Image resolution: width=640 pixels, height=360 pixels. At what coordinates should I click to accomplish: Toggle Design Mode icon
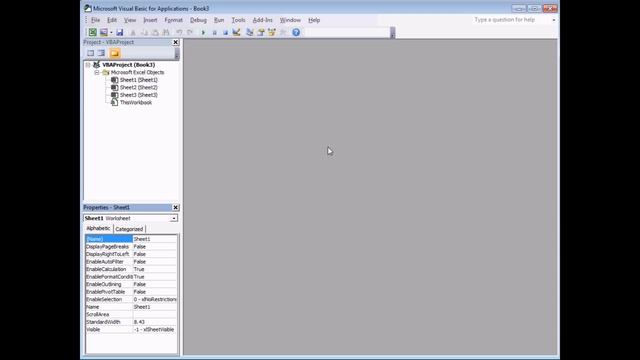click(x=236, y=32)
